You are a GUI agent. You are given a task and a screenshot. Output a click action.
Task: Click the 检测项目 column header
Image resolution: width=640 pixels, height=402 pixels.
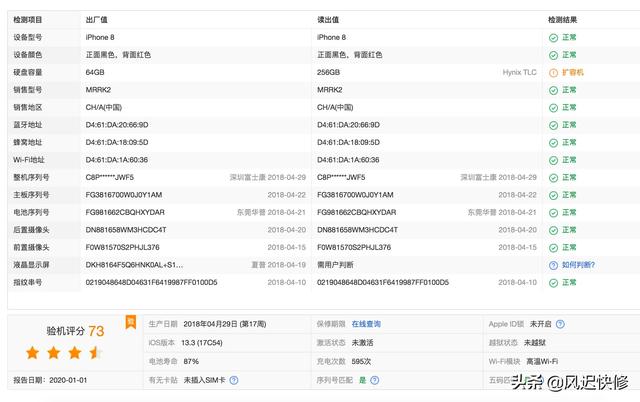click(28, 20)
